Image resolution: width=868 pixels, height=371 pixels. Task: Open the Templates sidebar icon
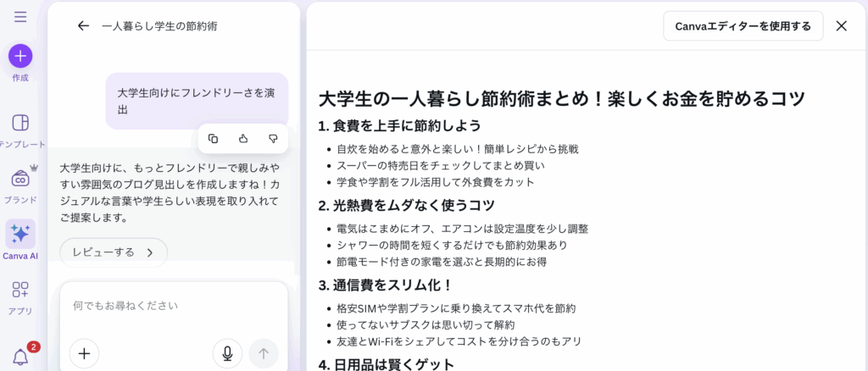click(20, 124)
